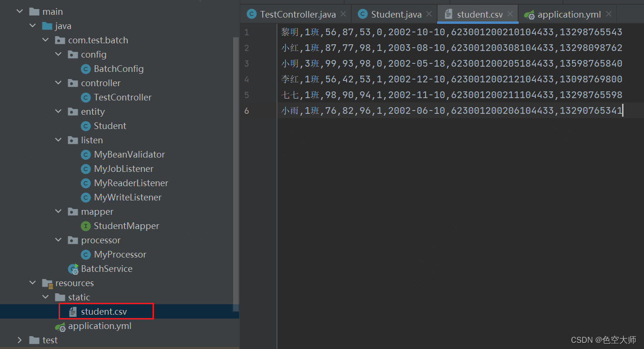Select application.yml in the project tree
Viewport: 644px width, 349px height.
pos(100,326)
